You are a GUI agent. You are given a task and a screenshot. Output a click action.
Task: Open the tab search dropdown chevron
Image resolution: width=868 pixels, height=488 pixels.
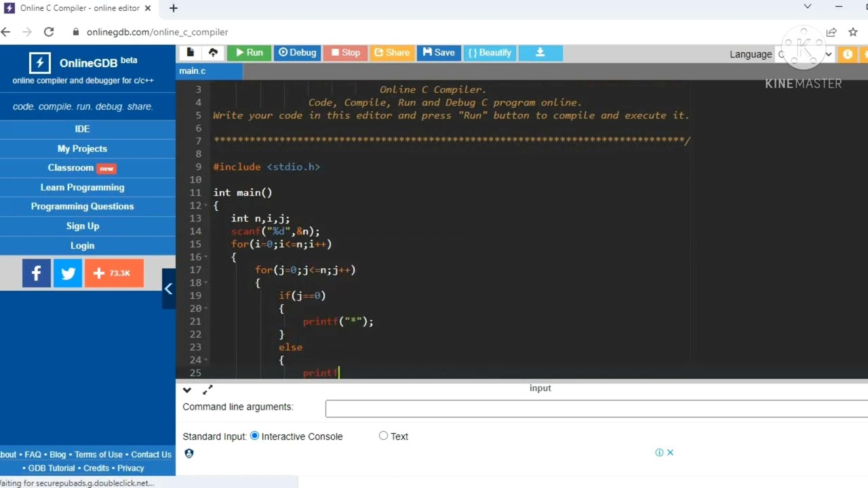(808, 7)
